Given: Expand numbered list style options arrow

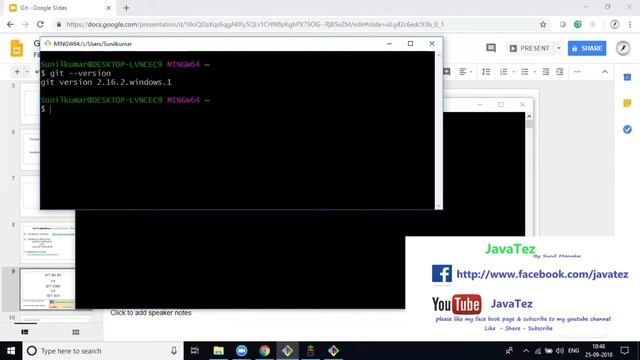Looking at the screenshot, I should click(x=513, y=72).
